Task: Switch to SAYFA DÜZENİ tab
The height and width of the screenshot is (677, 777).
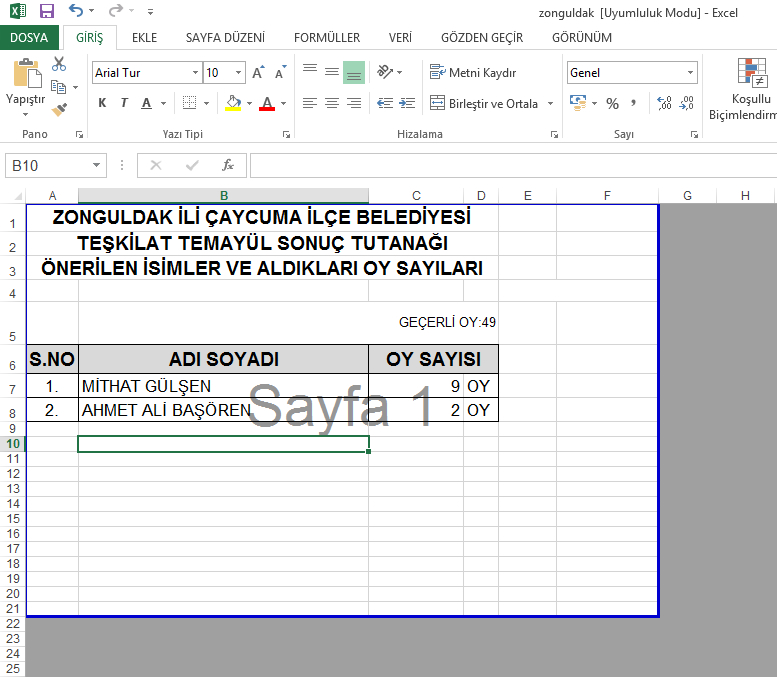Action: [225, 38]
